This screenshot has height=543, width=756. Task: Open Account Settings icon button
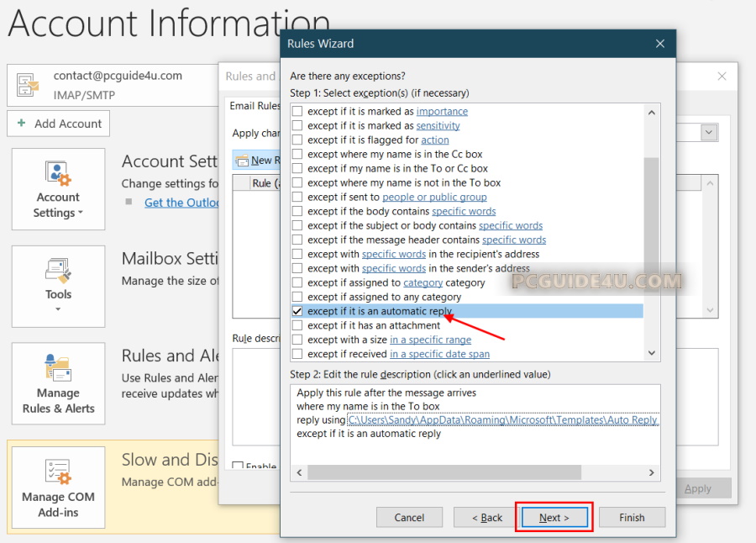coord(58,174)
